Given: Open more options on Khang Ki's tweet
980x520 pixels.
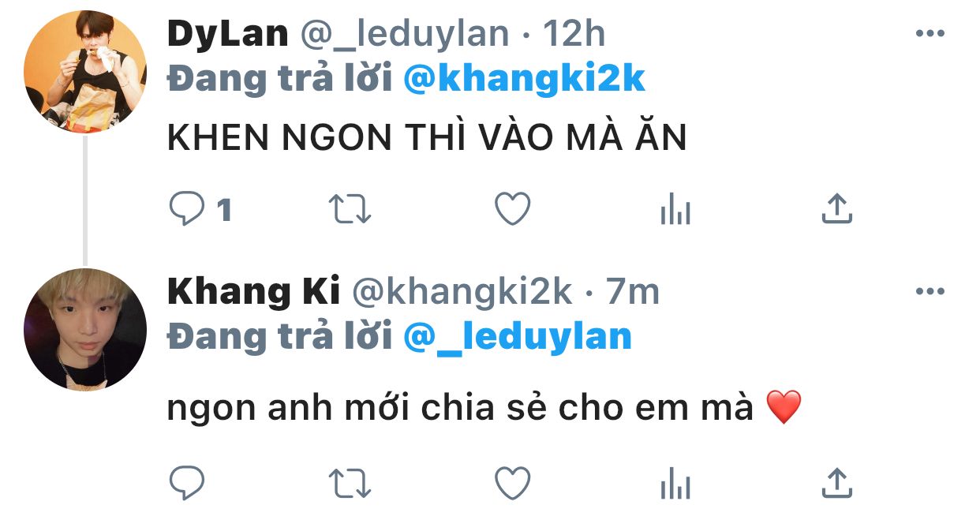Looking at the screenshot, I should (x=930, y=292).
